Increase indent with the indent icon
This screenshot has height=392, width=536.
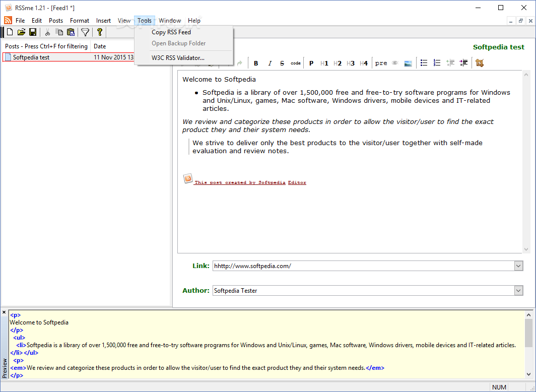click(x=463, y=63)
